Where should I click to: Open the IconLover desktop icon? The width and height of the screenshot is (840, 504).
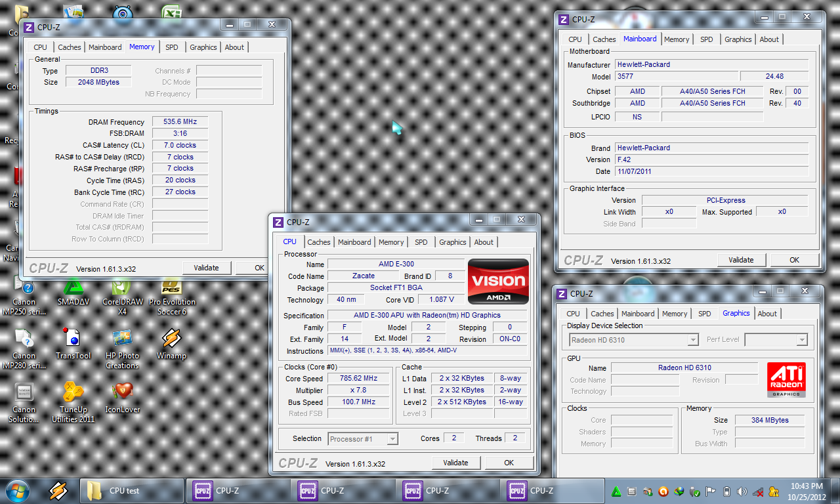point(122,398)
